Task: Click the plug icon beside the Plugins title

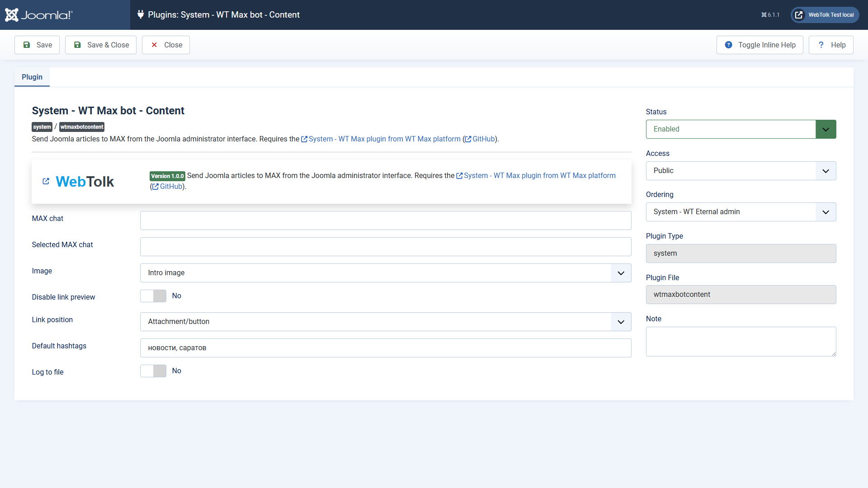Action: click(141, 14)
